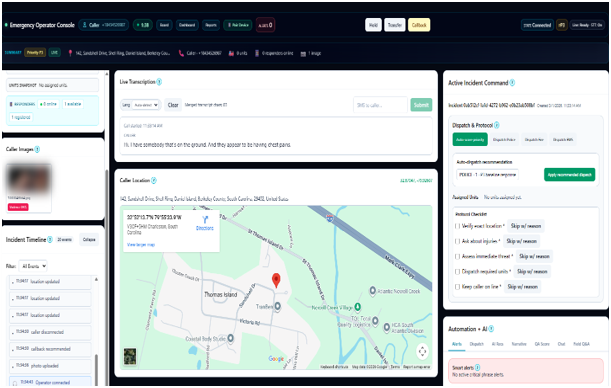Viewport: 611px width, 388px height.
Task: Click the map Directions arrow icon
Action: [205, 220]
